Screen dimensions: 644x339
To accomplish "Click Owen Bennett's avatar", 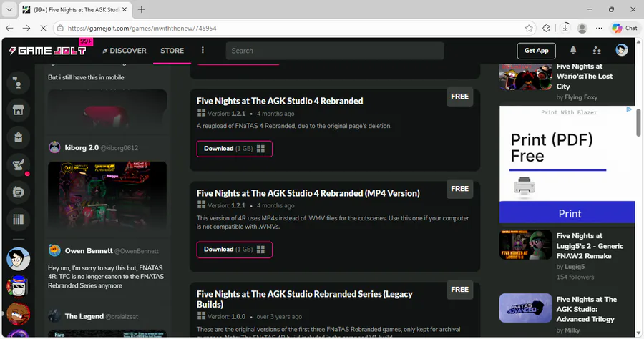I will (x=54, y=250).
